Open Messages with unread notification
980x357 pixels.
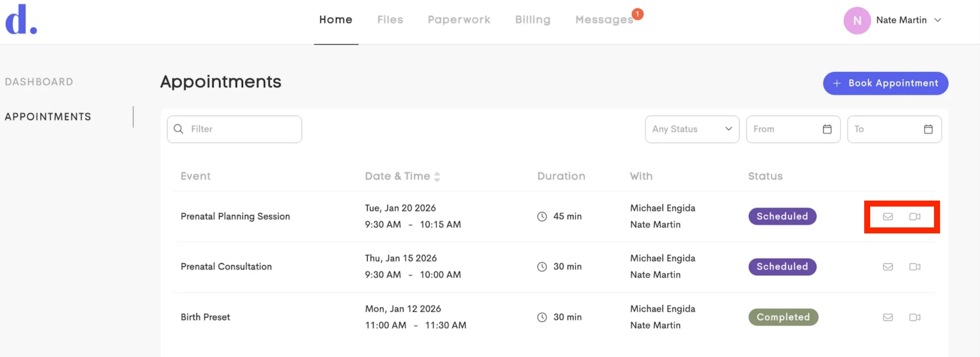604,20
